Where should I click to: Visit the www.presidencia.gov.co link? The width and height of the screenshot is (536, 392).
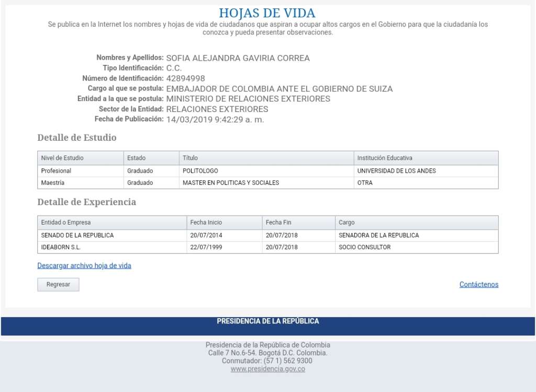click(267, 369)
